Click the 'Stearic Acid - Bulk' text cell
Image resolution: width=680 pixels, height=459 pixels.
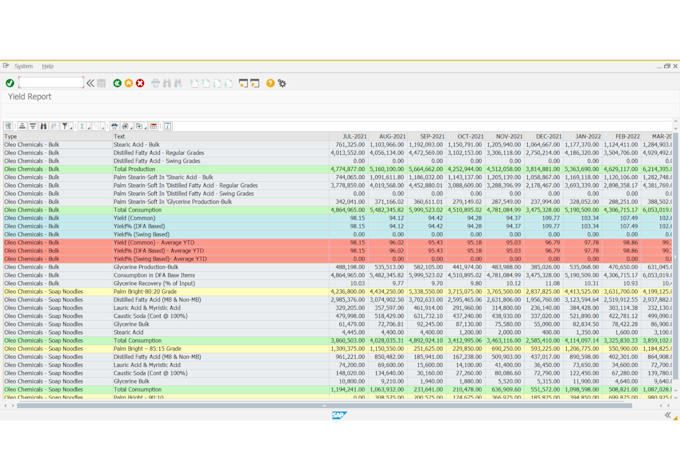coord(220,144)
